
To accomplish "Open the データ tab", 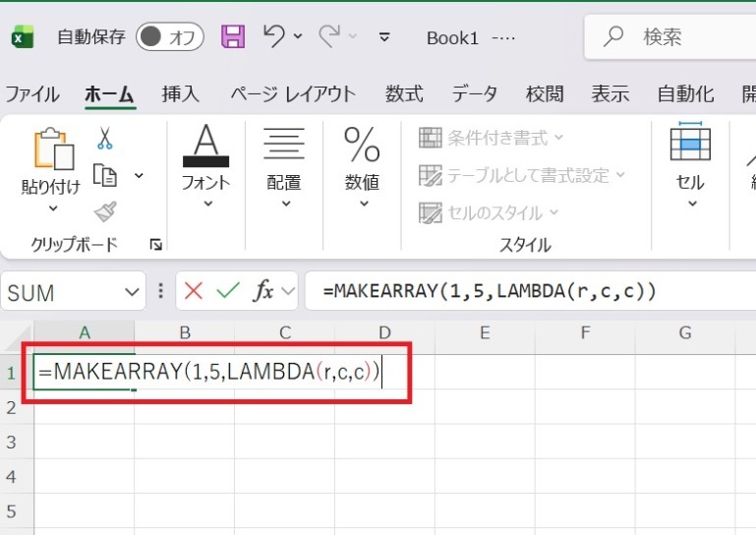I will coord(475,94).
